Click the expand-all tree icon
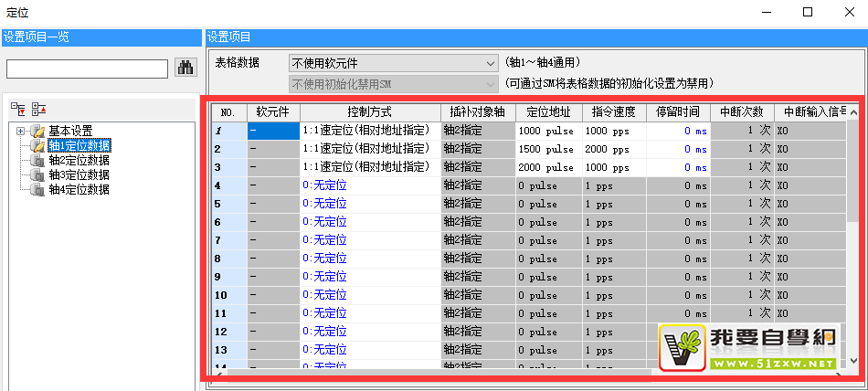The image size is (868, 391). [18, 108]
